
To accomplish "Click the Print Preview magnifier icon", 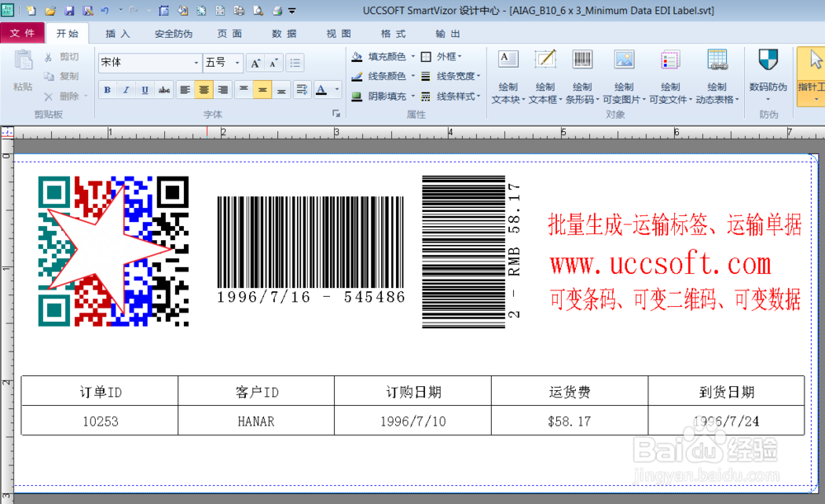I will (257, 11).
